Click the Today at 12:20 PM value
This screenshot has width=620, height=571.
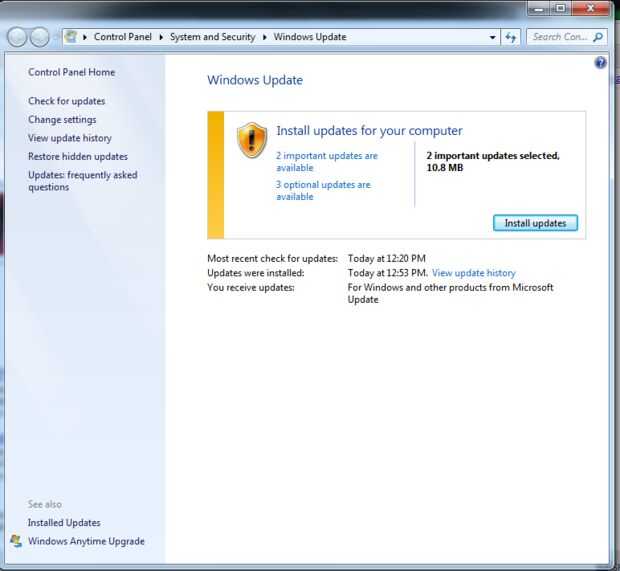tap(387, 259)
